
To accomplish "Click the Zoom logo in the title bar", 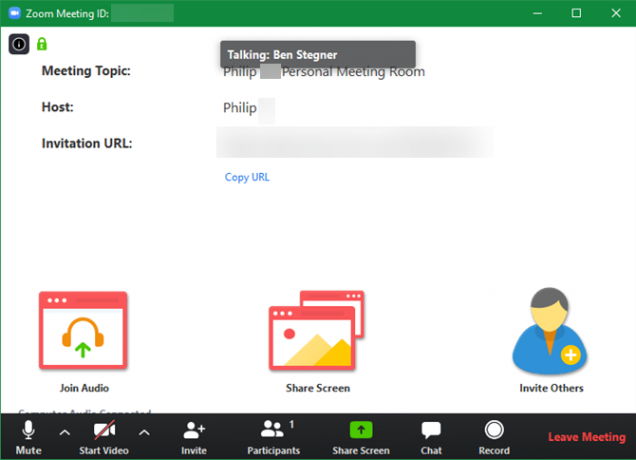I will [x=15, y=13].
